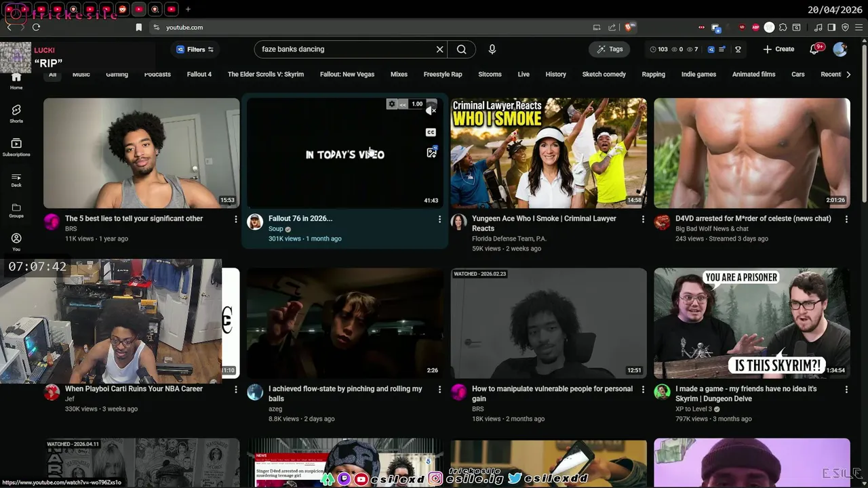This screenshot has width=868, height=488.
Task: Open options menu for D4VD arrested video
Action: (846, 219)
